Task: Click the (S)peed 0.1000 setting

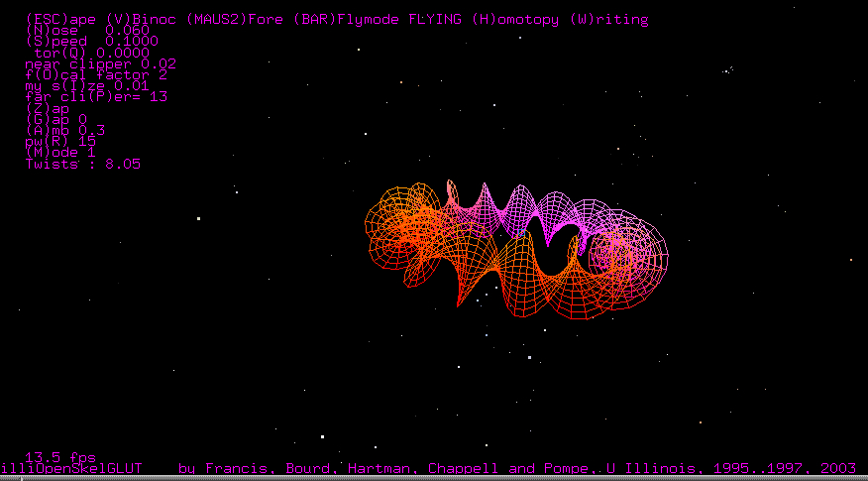Action: point(90,42)
